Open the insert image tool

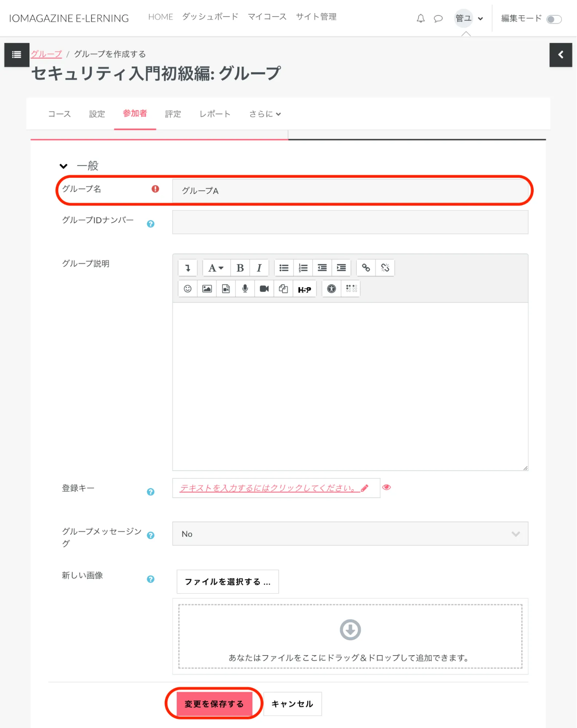pyautogui.click(x=207, y=289)
